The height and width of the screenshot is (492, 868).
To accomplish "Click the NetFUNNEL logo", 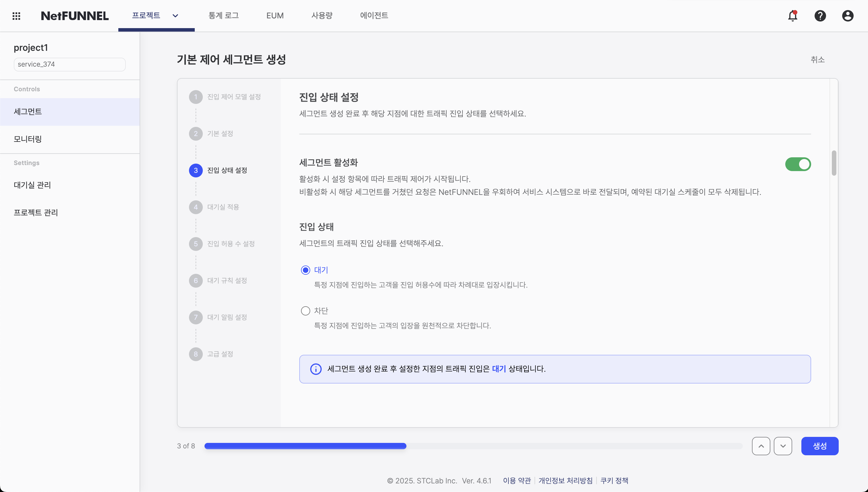I will coord(75,16).
